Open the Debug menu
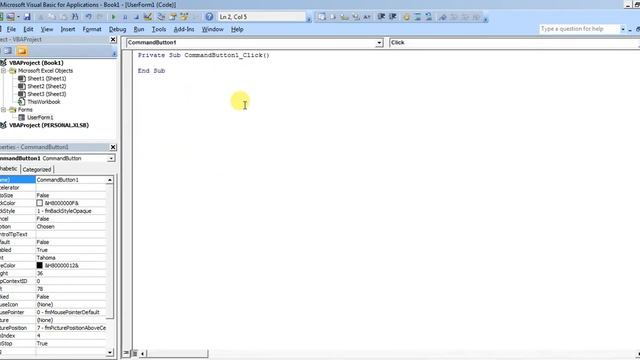 (118, 29)
